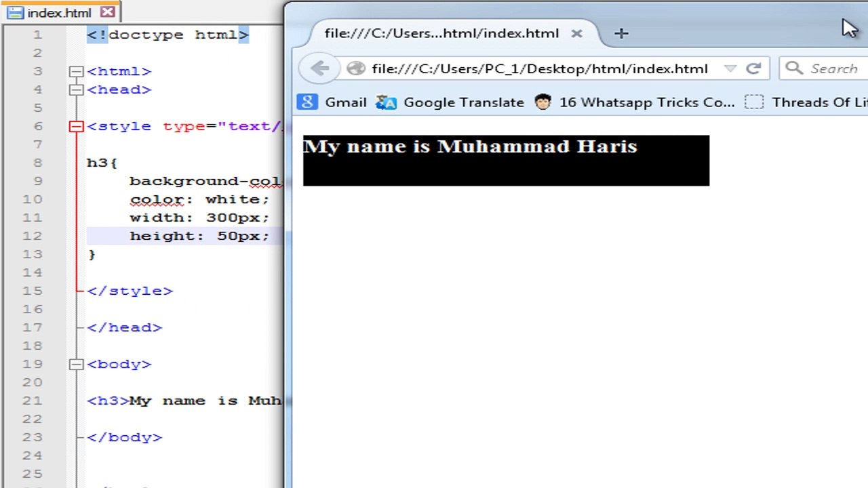This screenshot has height=488, width=868.
Task: Click the browser address bar URL
Action: pos(540,68)
